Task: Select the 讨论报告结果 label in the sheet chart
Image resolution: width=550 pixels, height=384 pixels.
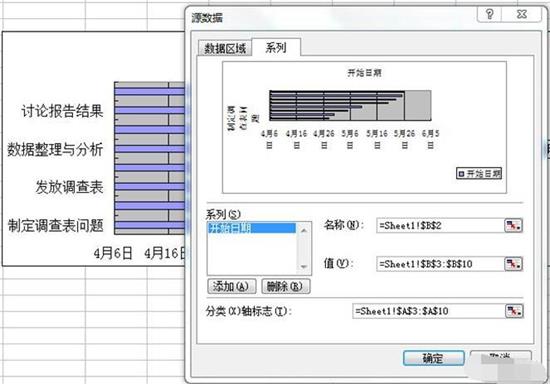Action: click(x=62, y=111)
